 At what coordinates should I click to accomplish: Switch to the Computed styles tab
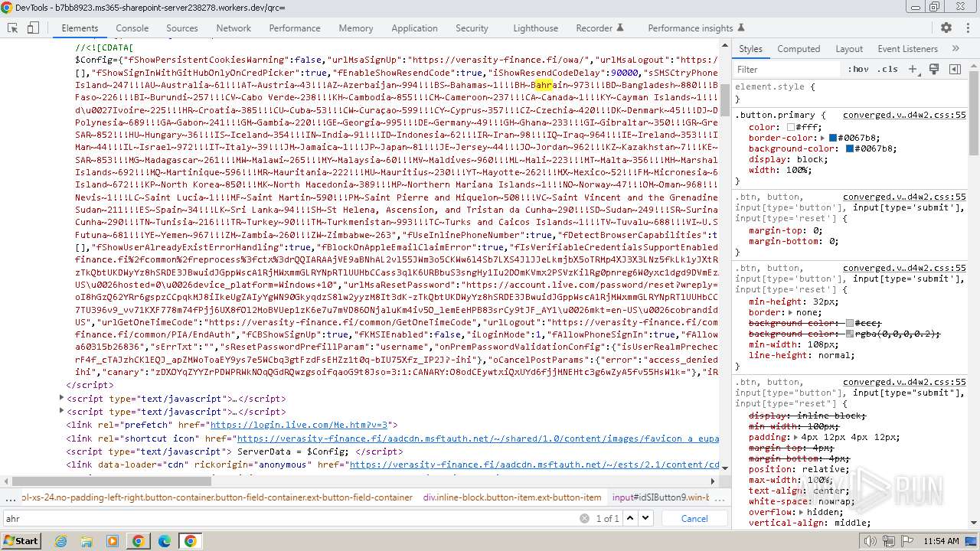[799, 48]
